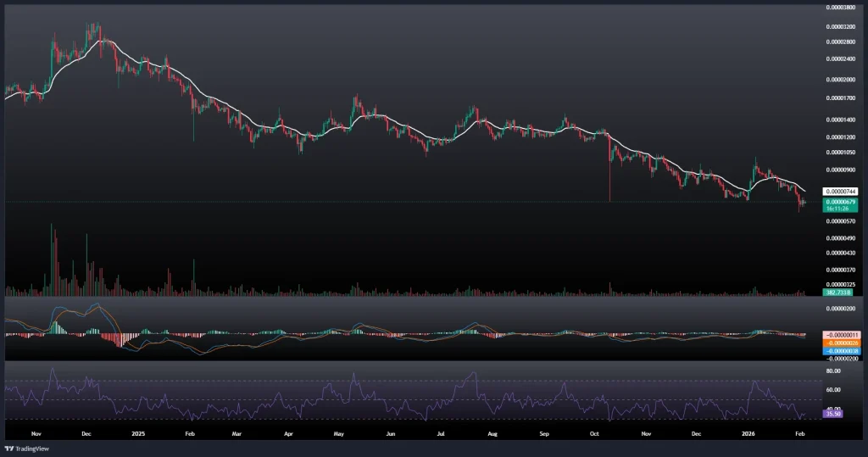Viewport: 868px width, 457px height.
Task: Click the May label on the time axis
Action: pos(339,432)
